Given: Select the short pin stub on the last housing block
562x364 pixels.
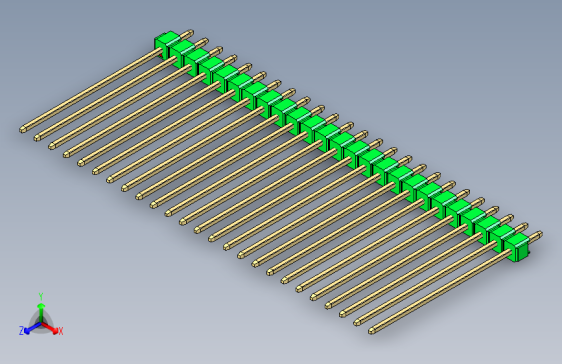Looking at the screenshot, I should click(535, 236).
